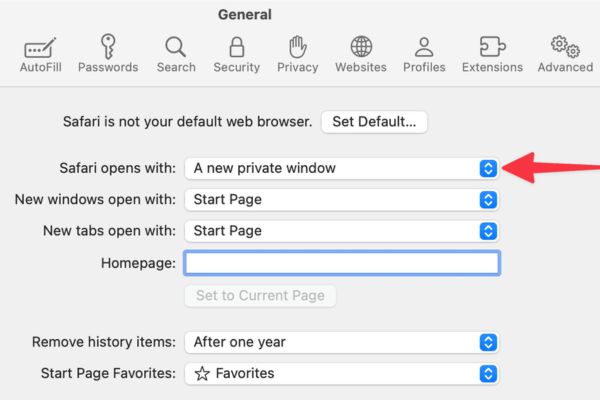Expand the 'Safari opens with' dropdown
This screenshot has width=600, height=400.
pos(341,168)
